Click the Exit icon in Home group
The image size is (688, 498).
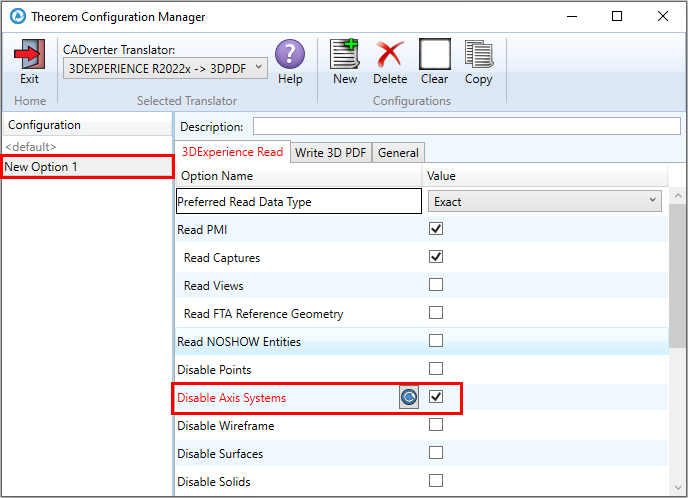[x=29, y=54]
